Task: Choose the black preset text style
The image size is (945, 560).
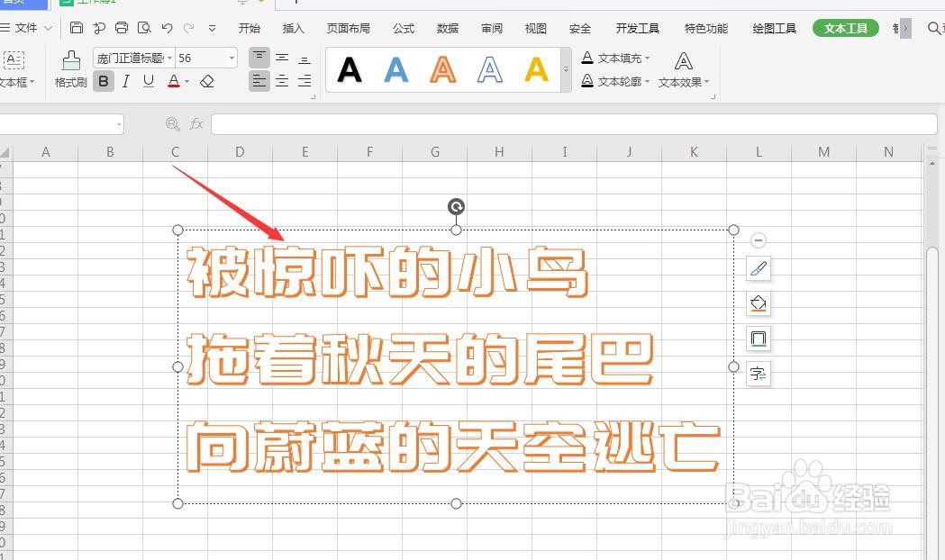Action: coord(350,70)
